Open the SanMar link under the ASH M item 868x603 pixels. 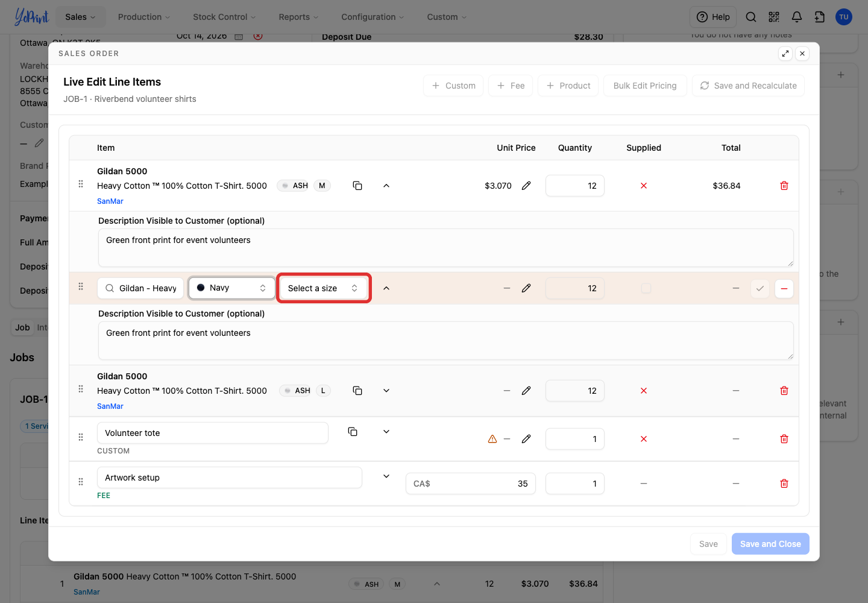[110, 201]
